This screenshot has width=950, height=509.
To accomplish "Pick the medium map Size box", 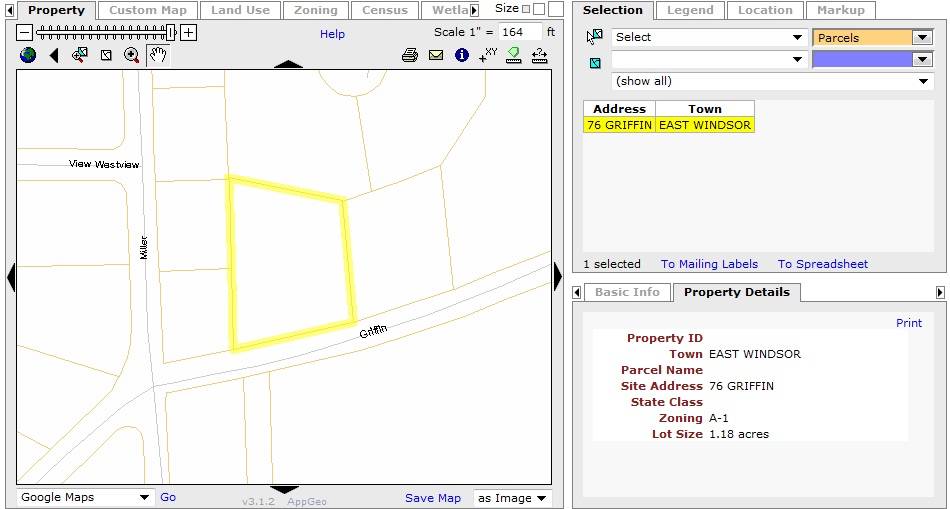I will pyautogui.click(x=539, y=8).
